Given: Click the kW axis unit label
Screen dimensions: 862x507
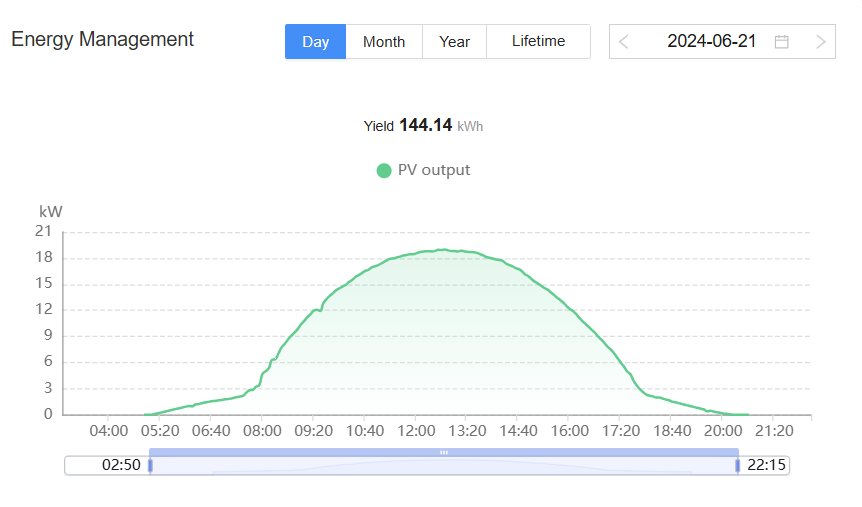Looking at the screenshot, I should 51,212.
